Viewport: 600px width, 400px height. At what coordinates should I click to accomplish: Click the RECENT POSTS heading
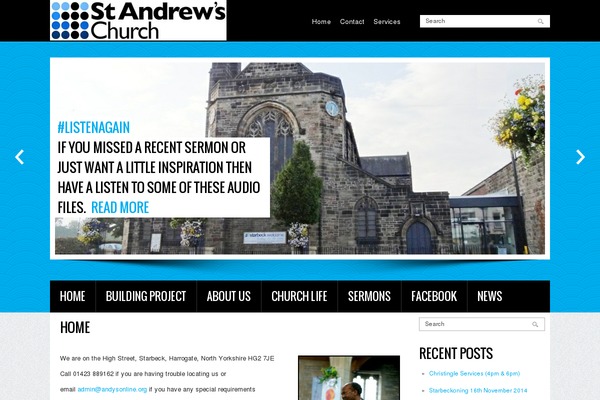point(456,353)
